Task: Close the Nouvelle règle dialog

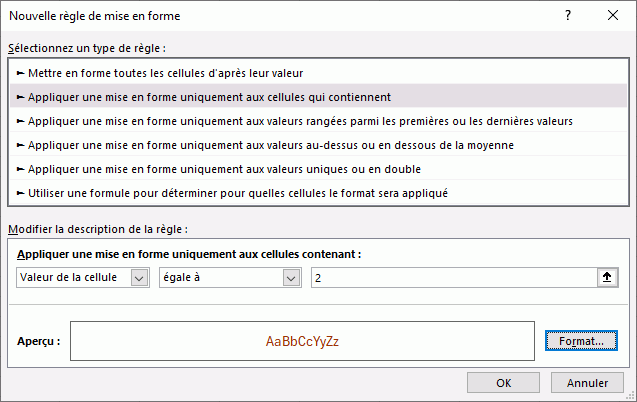Action: click(x=612, y=16)
